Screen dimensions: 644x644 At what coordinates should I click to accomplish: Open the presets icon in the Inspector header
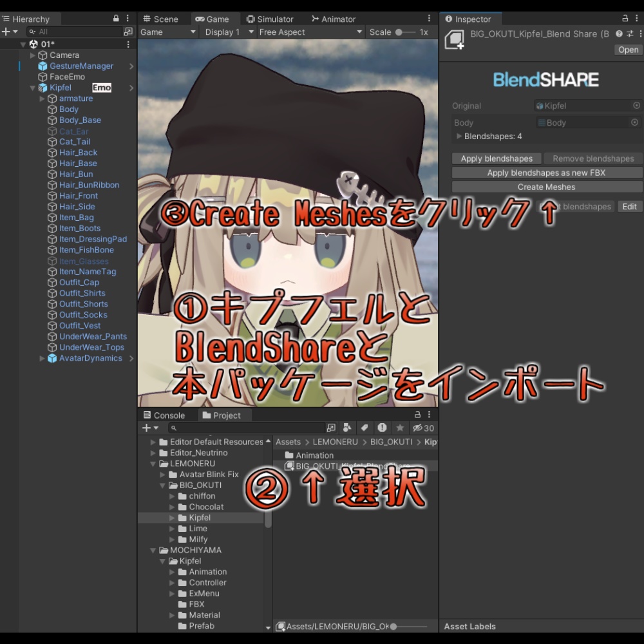[x=630, y=33]
